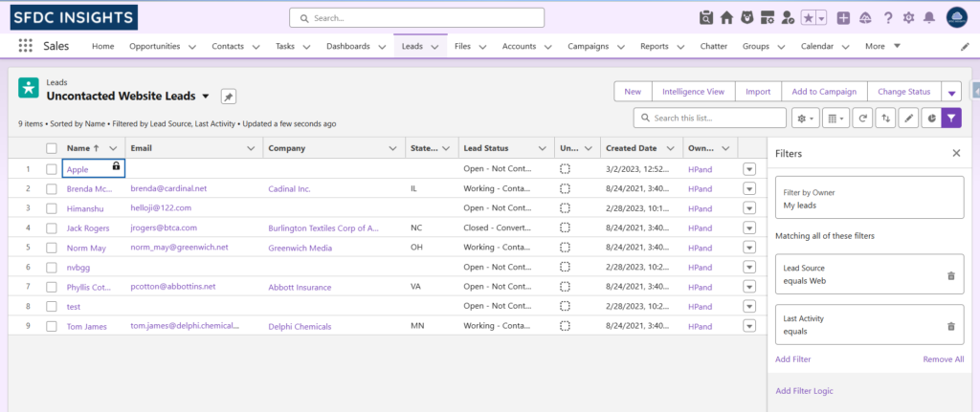Image resolution: width=980 pixels, height=412 pixels.
Task: Refresh the leads list
Action: 863,118
